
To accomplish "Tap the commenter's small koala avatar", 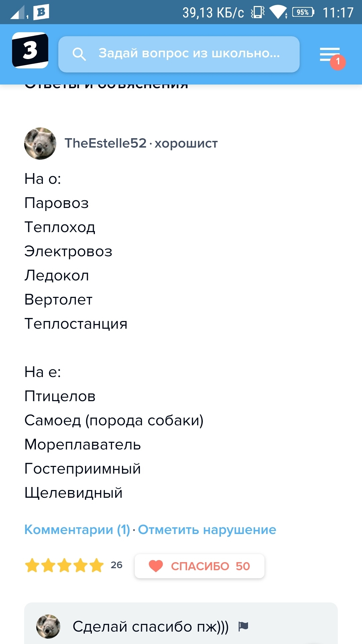I will [48, 626].
